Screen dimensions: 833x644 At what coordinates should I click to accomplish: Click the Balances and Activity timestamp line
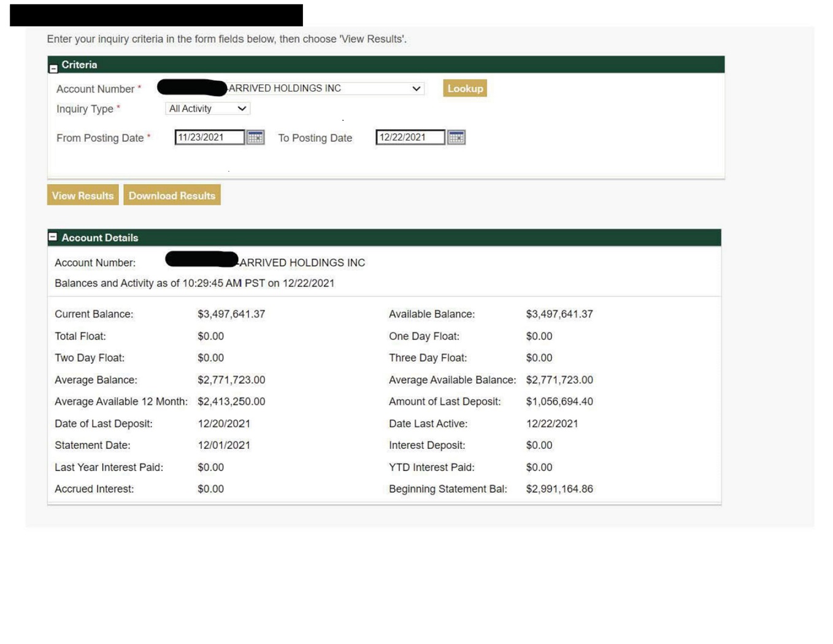click(x=194, y=283)
